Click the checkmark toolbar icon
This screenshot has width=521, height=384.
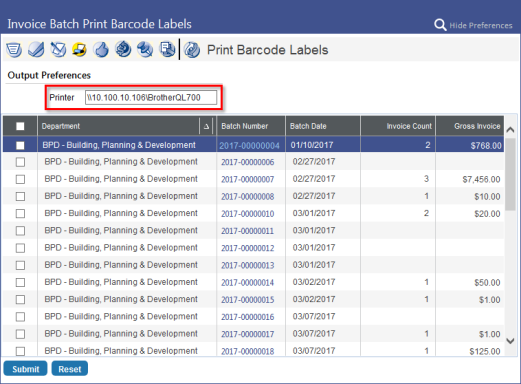[36, 50]
